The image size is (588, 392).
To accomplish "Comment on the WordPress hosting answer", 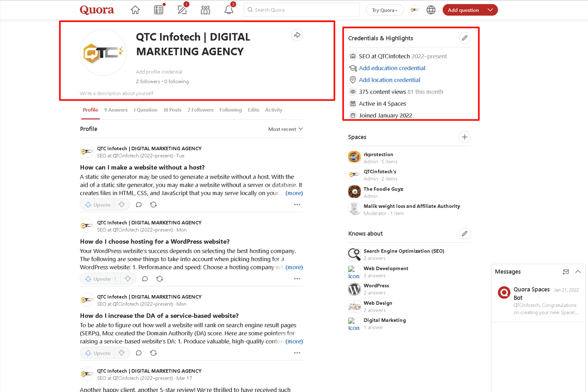I will click(145, 279).
